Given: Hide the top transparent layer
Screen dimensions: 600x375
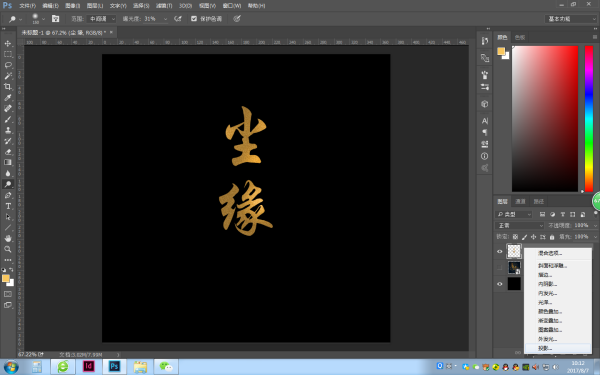Looking at the screenshot, I should click(x=499, y=251).
